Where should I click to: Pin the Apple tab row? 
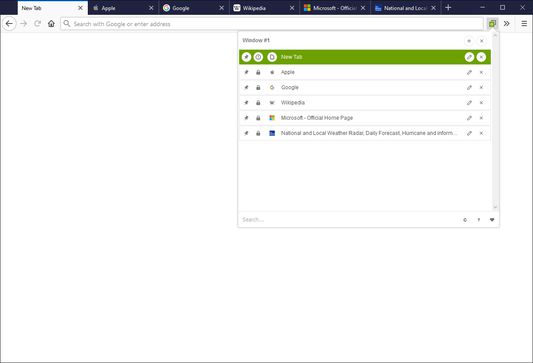click(x=246, y=72)
